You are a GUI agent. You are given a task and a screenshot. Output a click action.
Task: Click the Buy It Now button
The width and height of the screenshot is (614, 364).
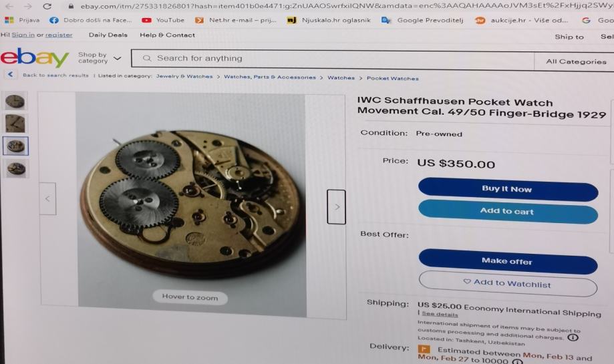click(x=508, y=190)
